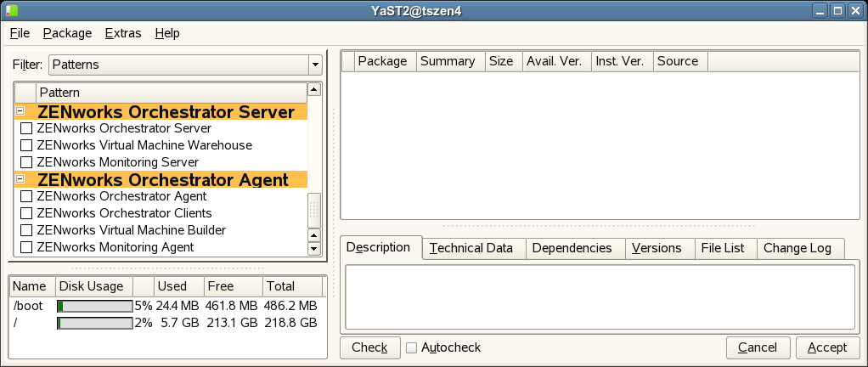Check the ZENworks Virtual Machine Warehouse pattern
The image size is (868, 367).
(x=26, y=145)
